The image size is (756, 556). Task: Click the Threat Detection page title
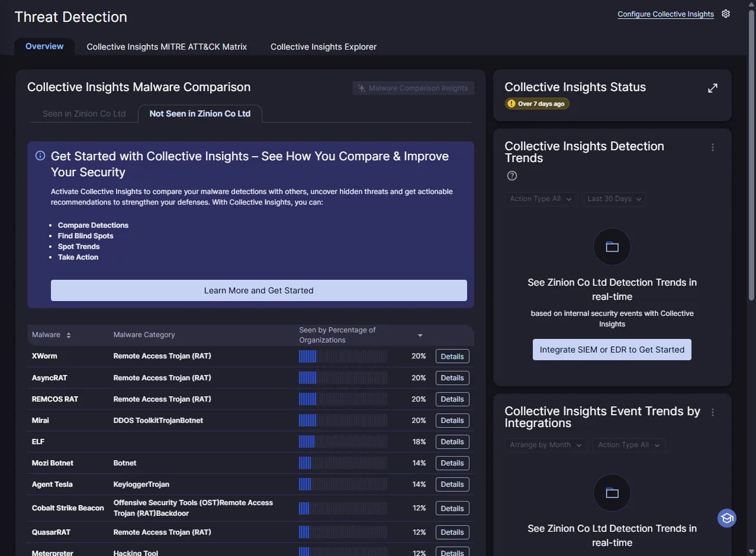click(70, 17)
